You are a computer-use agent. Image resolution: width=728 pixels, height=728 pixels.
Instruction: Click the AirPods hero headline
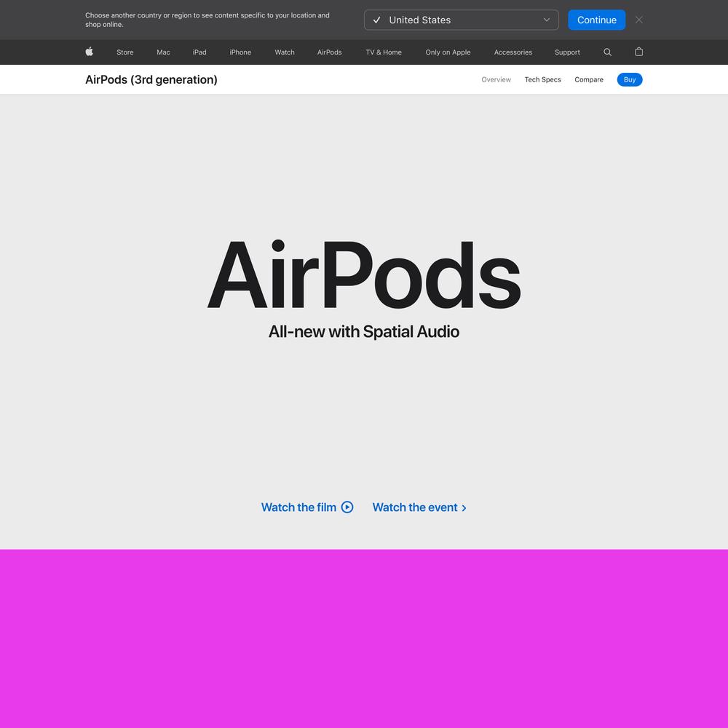(364, 275)
